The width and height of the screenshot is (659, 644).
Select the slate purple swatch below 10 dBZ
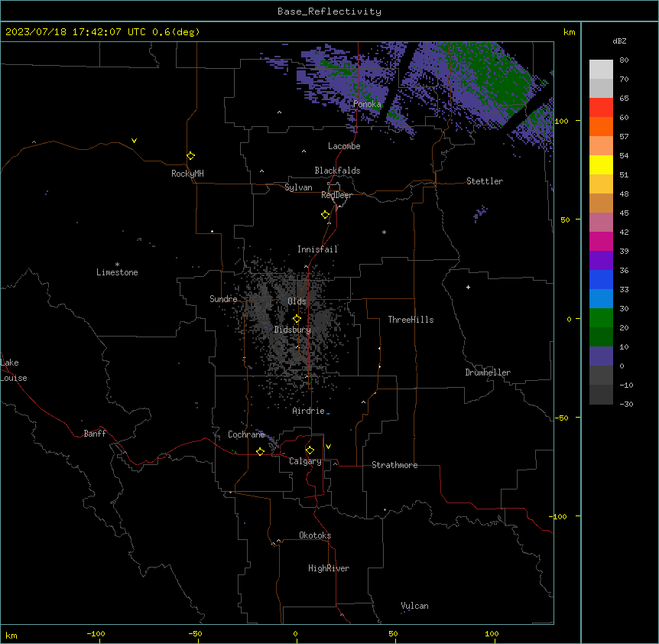[x=601, y=356]
